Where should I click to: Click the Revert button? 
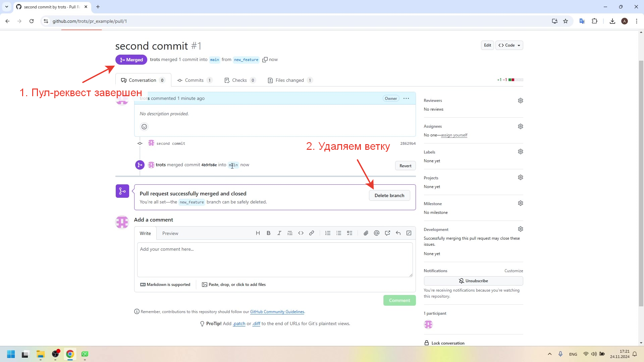point(406,166)
